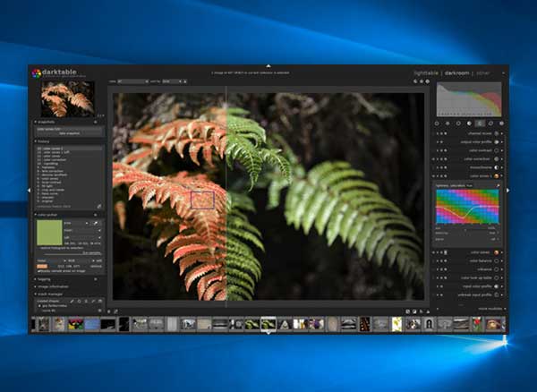
Task: Toggle gamut check icon below the image
Action: coord(428,311)
